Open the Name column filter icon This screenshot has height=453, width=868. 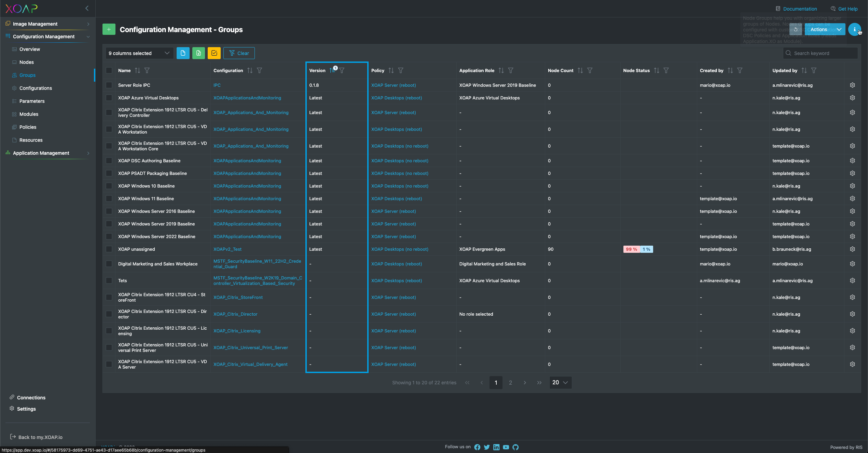click(x=147, y=70)
